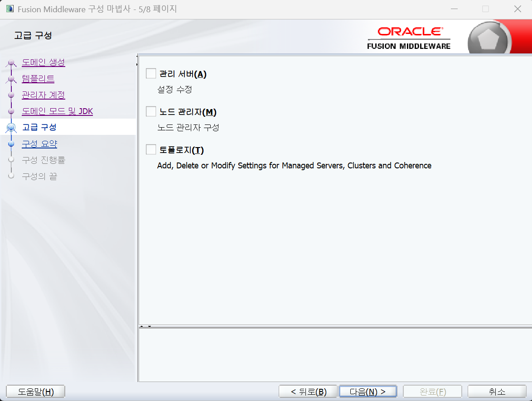
Task: Select the current 고급 구성 step
Action: click(39, 127)
